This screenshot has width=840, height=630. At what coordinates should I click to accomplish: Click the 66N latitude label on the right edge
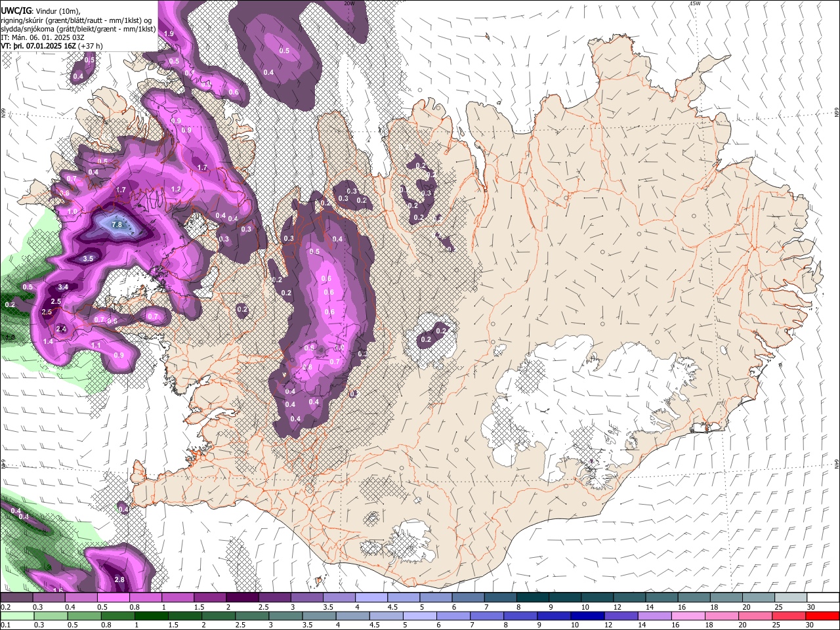[x=836, y=112]
